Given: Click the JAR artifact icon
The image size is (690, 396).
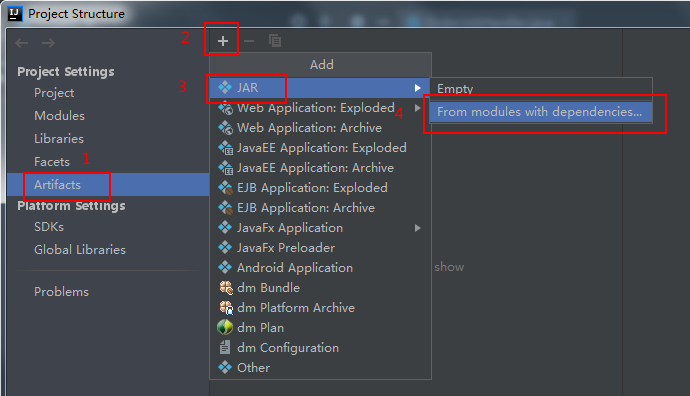Looking at the screenshot, I should 225,88.
